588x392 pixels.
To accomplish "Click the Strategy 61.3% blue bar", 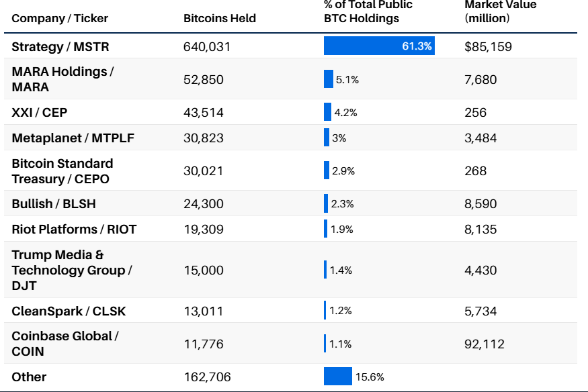I will (379, 46).
